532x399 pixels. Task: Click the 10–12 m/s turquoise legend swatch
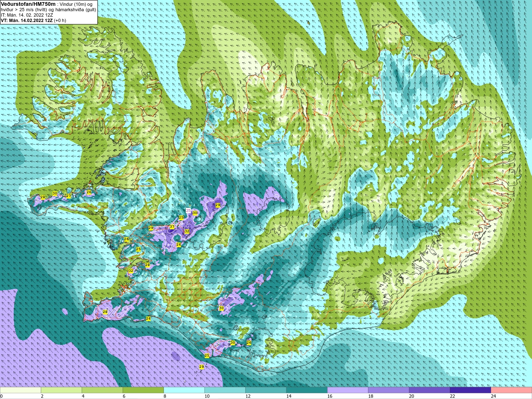click(225, 390)
